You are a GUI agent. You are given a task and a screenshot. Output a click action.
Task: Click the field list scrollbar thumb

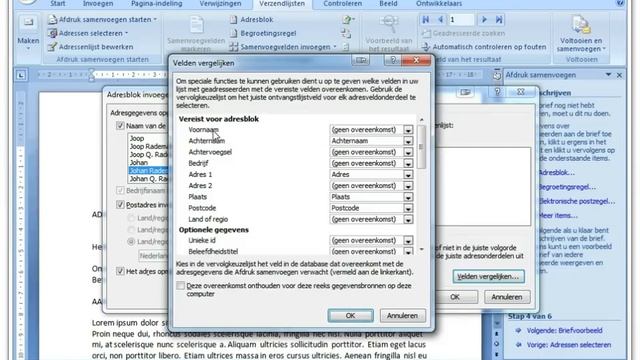click(422, 147)
